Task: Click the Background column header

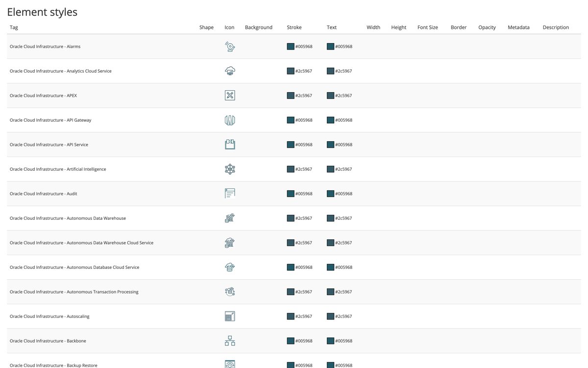Action: [x=259, y=27]
